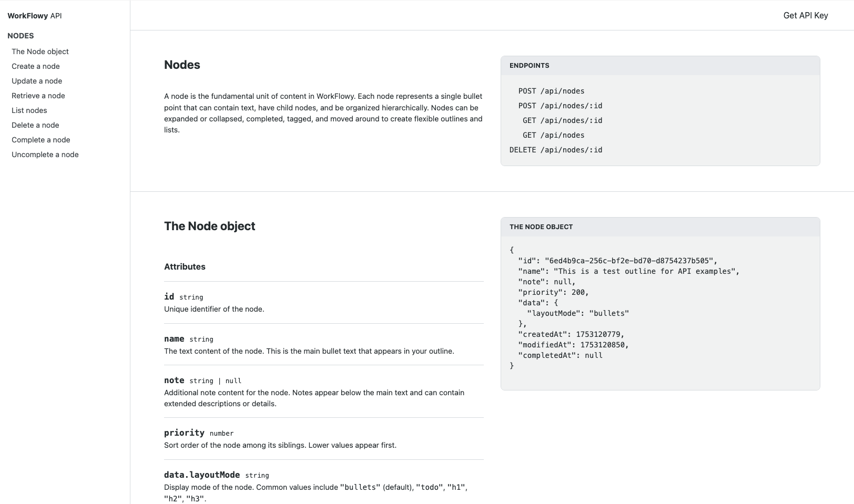Jump to Update a node section
Screen dimensions: 854x504
point(37,81)
